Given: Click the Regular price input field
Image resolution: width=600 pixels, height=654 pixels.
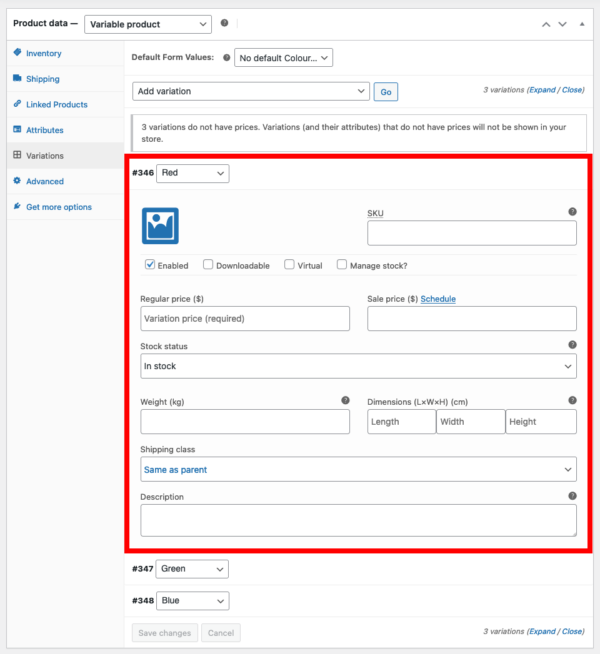Looking at the screenshot, I should pos(245,318).
